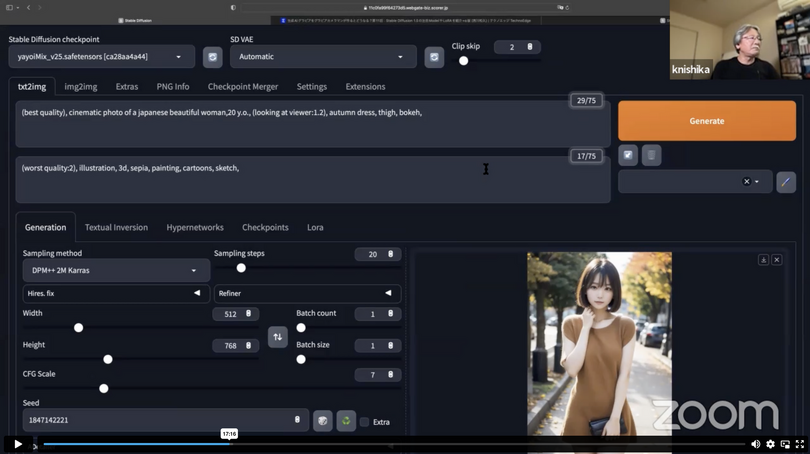Adjust the Batch count slider

[x=349, y=328]
